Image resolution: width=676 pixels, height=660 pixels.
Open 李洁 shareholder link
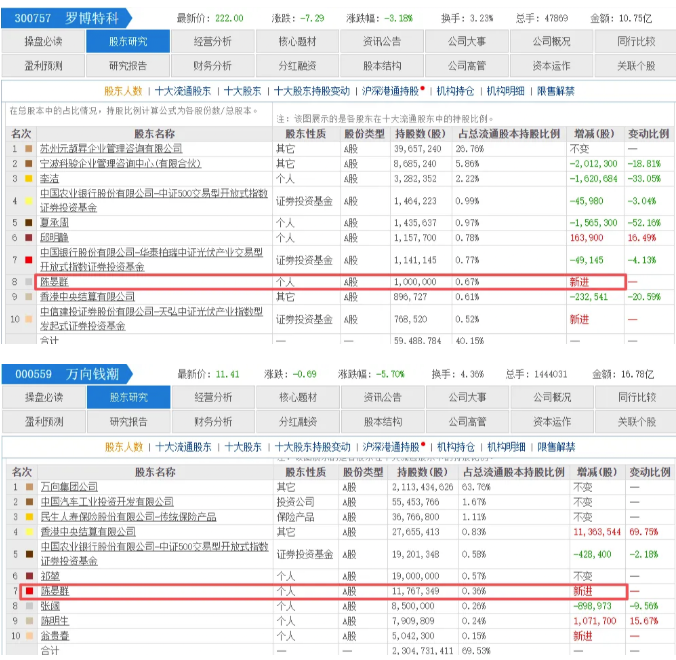click(49, 178)
